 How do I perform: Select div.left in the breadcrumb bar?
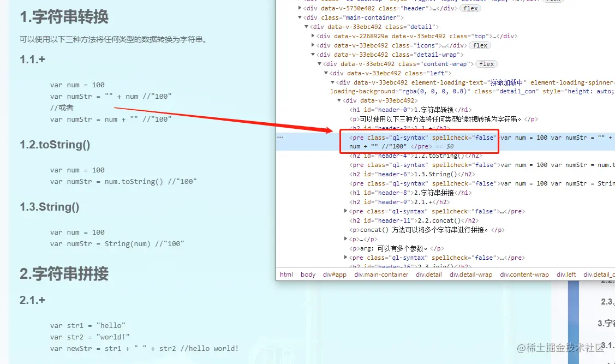(566, 275)
